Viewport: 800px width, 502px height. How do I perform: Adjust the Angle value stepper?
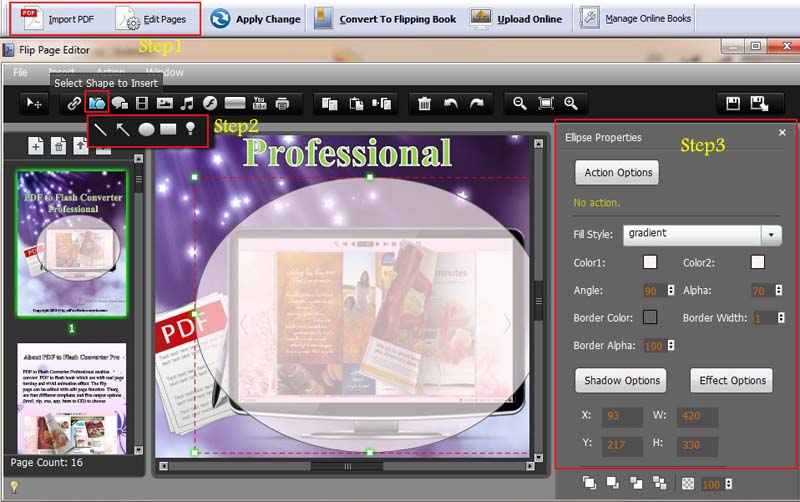(671, 290)
